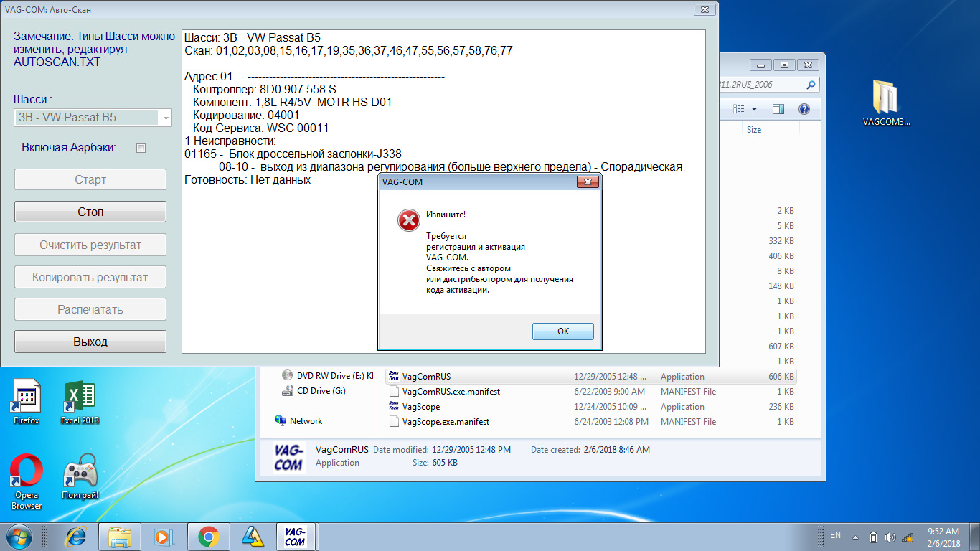Image resolution: width=980 pixels, height=551 pixels.
Task: Click the Size column header in Explorer
Action: click(754, 130)
